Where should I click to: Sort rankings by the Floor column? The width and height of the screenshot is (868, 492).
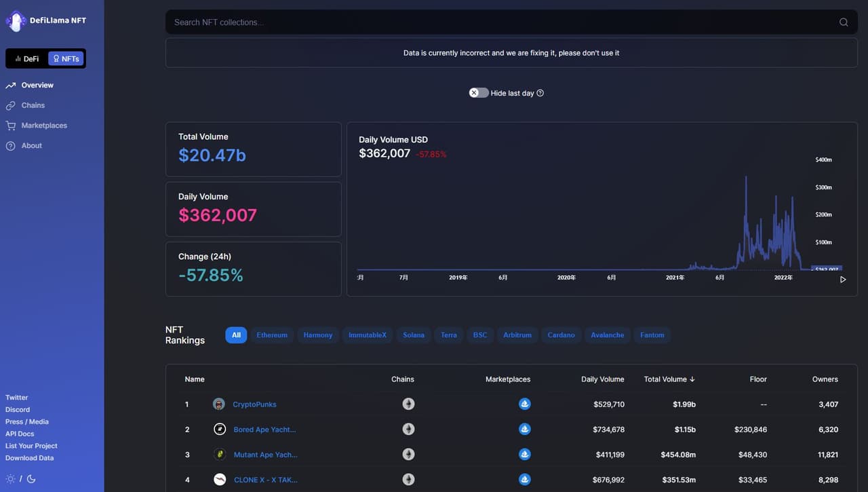[x=758, y=379]
